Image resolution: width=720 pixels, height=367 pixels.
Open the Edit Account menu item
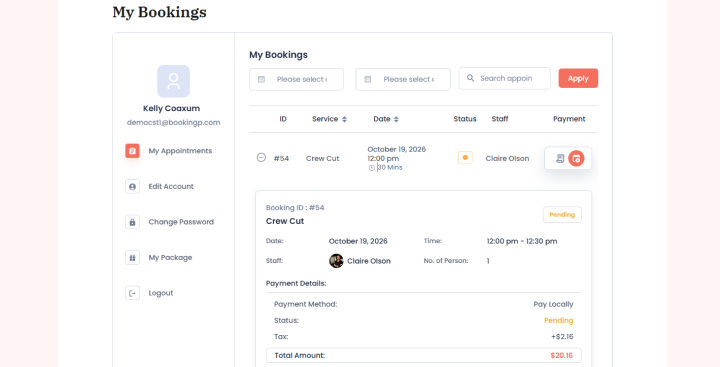[171, 186]
